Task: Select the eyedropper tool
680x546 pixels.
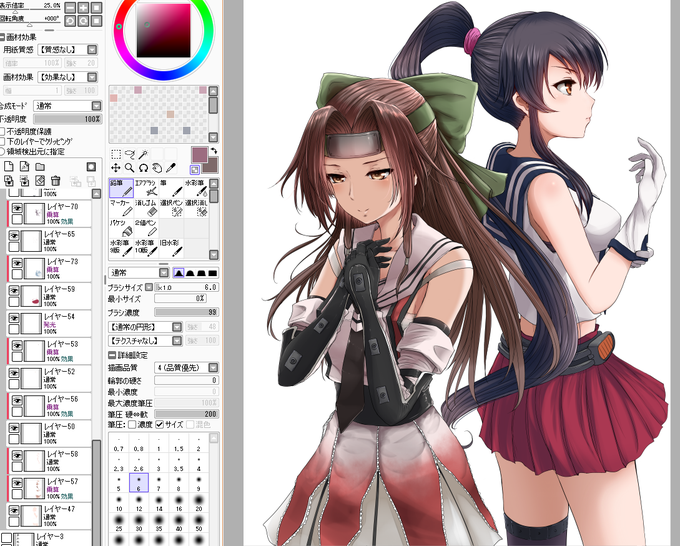Action: [x=171, y=167]
